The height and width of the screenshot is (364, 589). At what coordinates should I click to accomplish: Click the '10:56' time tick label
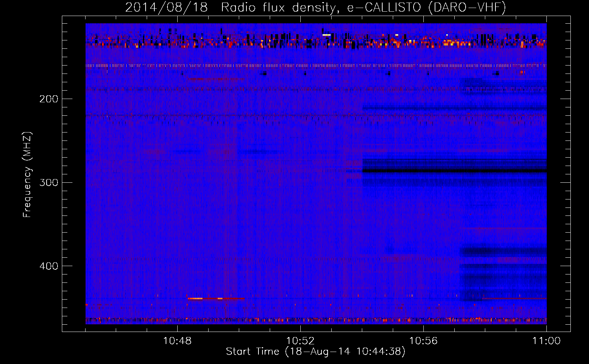pos(423,341)
